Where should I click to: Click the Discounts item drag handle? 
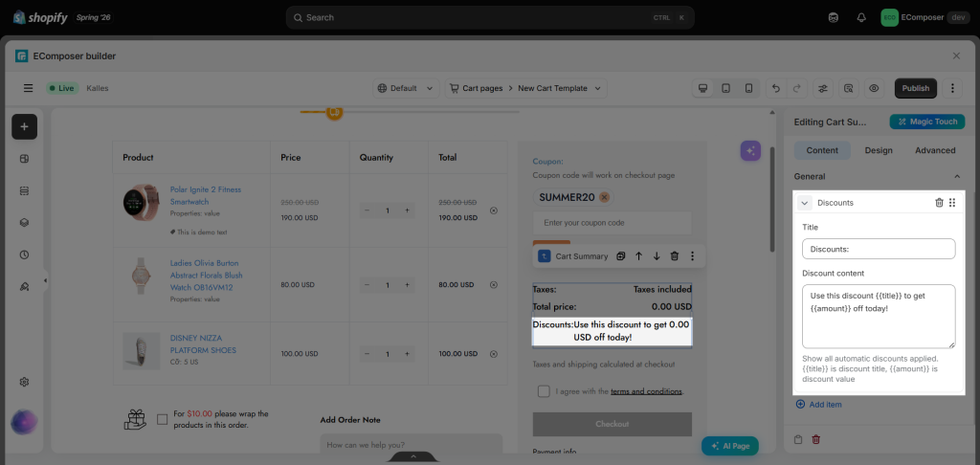click(x=952, y=203)
